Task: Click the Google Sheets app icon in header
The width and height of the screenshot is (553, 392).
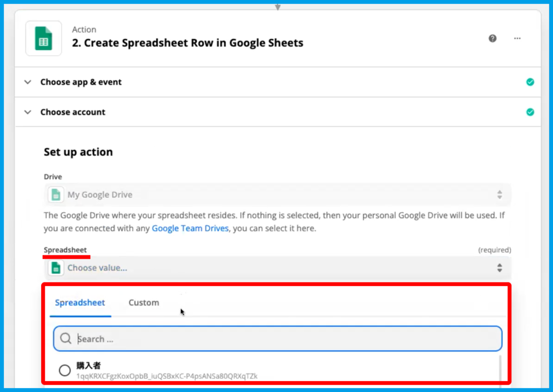Action: click(x=44, y=38)
